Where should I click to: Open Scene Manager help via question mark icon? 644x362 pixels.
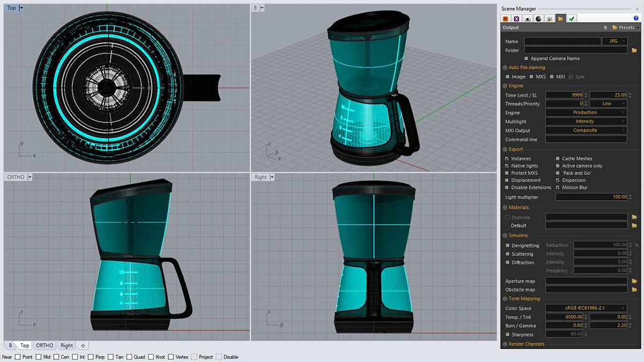click(x=636, y=18)
